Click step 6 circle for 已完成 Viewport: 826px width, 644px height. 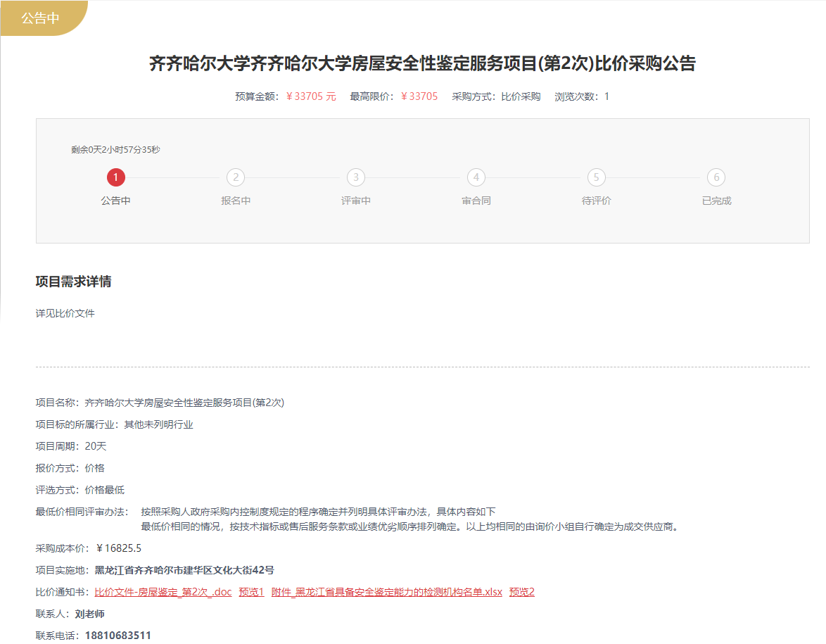[716, 177]
